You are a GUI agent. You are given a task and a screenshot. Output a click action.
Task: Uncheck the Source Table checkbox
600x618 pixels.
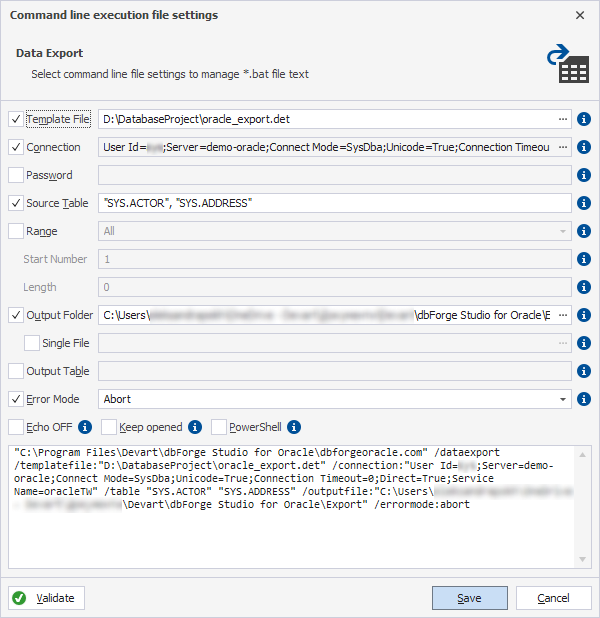[x=16, y=203]
